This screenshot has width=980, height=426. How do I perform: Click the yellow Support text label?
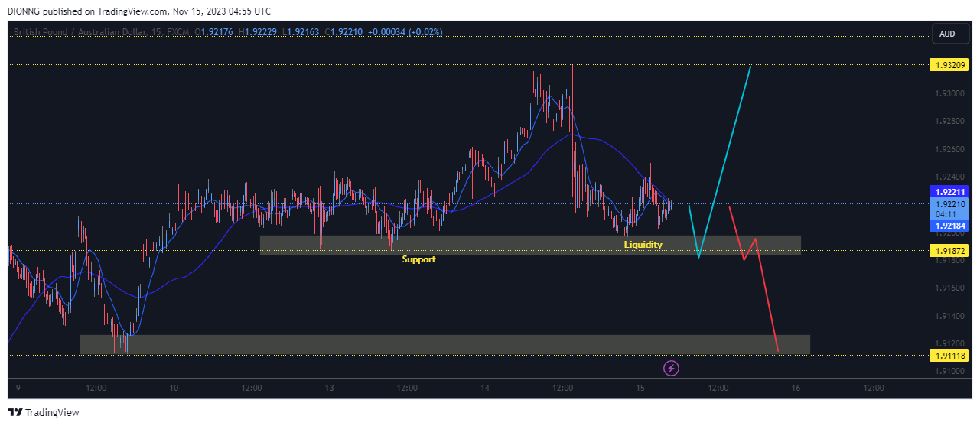pos(419,259)
